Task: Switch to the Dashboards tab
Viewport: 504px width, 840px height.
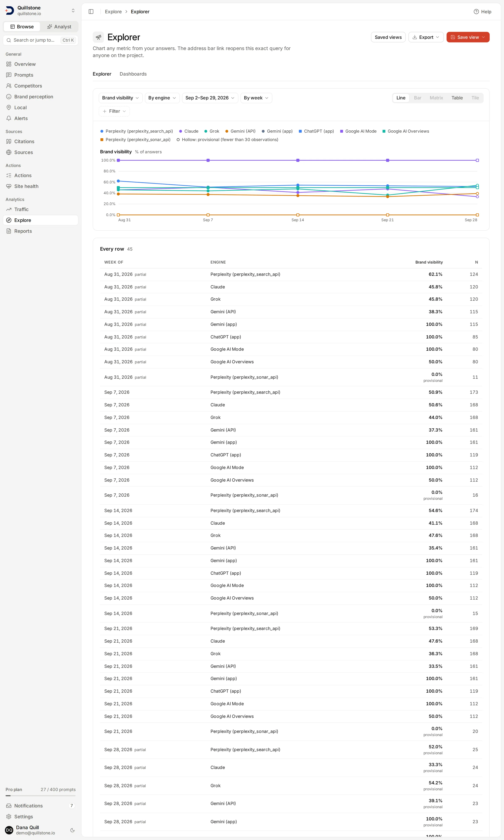Action: pos(133,74)
